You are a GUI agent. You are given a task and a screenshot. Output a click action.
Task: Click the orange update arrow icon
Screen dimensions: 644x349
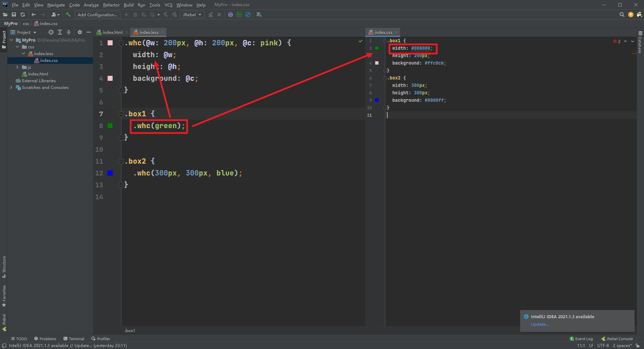(630, 15)
